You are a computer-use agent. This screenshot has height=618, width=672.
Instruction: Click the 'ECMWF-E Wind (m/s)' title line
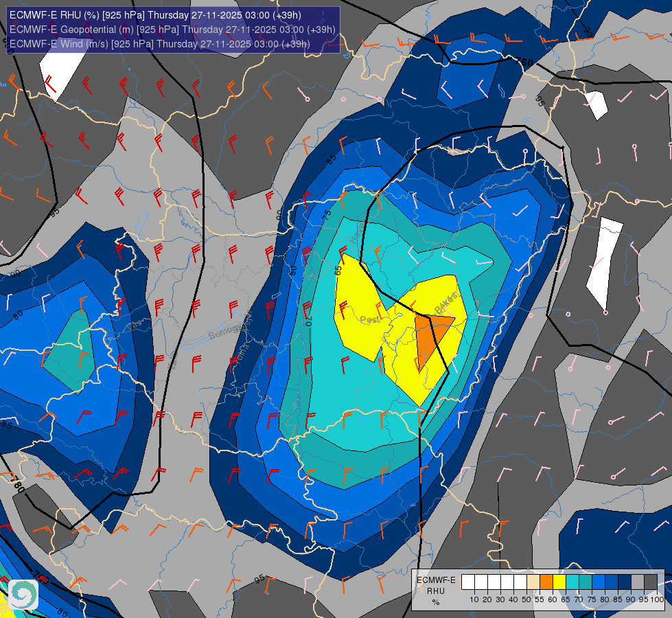coord(159,44)
